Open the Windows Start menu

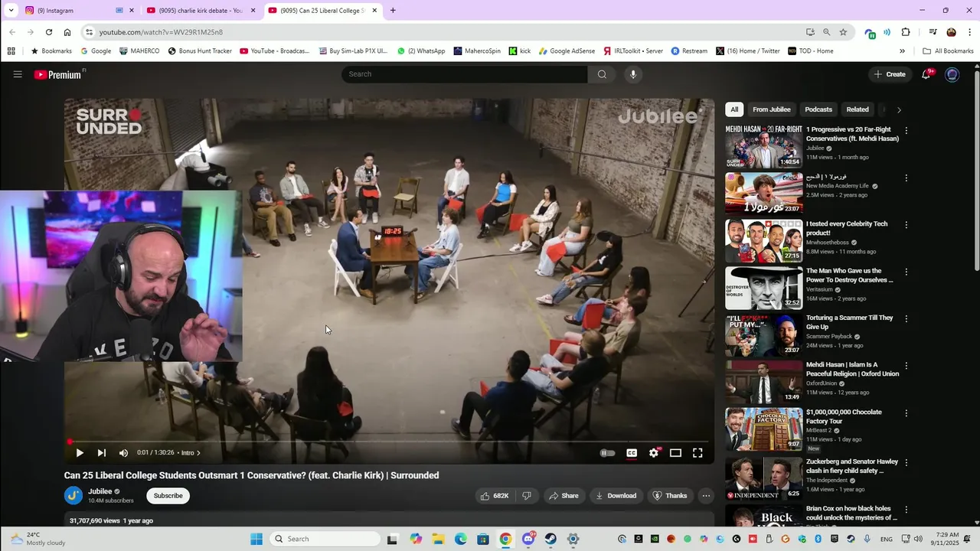point(256,539)
